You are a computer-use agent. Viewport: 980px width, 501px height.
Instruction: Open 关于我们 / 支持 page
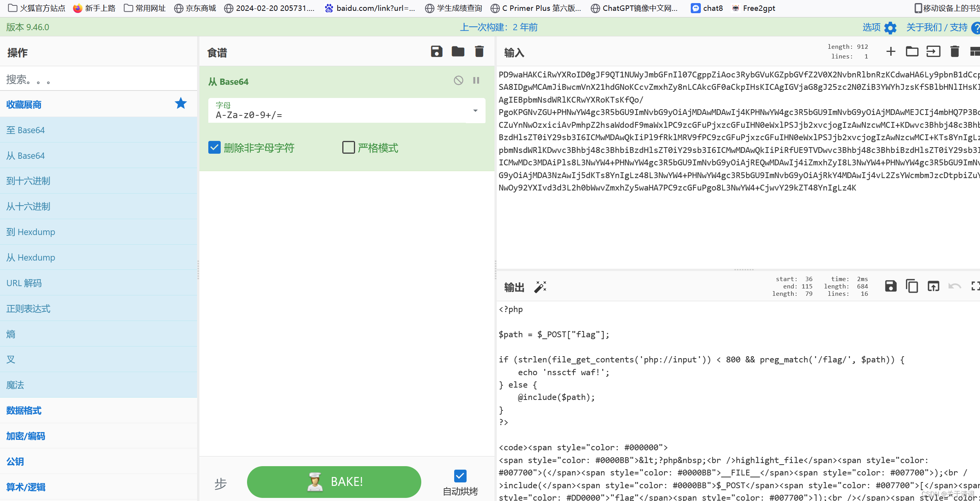pos(937,27)
